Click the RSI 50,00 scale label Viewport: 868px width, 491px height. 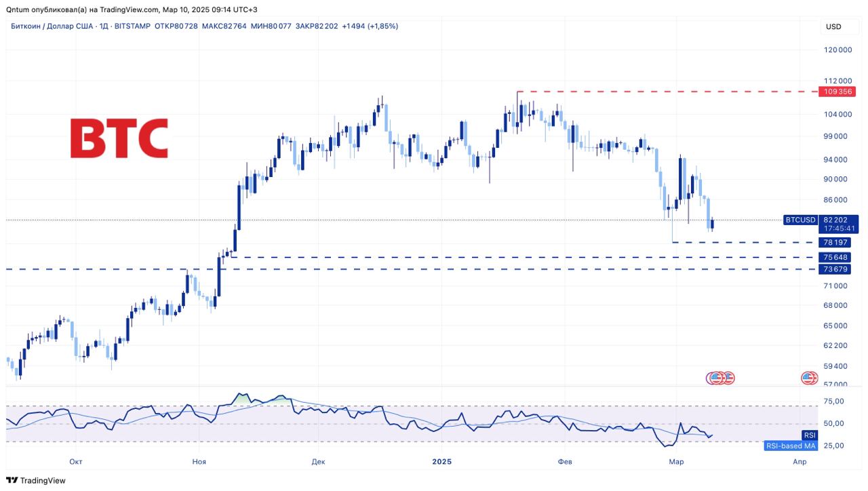coord(834,424)
